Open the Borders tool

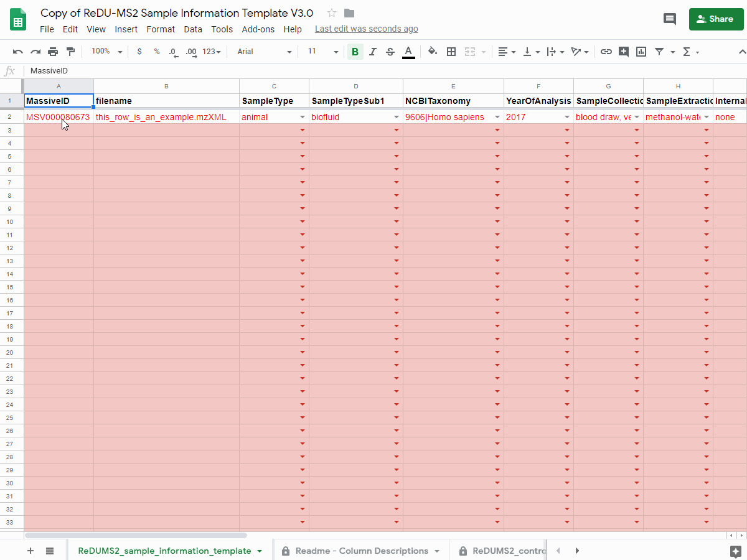pos(452,52)
